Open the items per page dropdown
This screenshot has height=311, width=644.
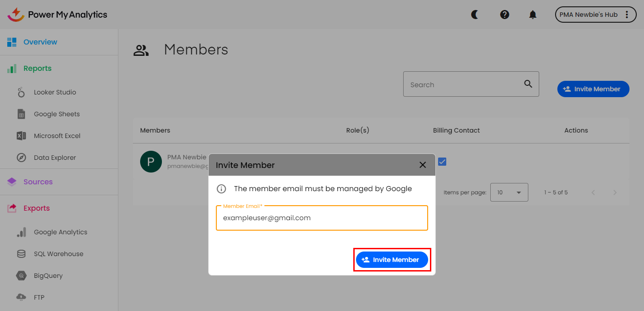(x=509, y=193)
